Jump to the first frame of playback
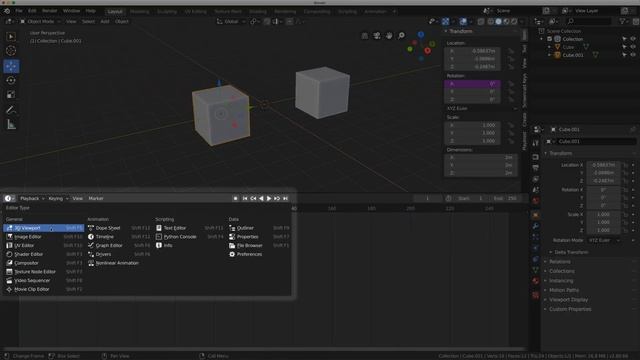The image size is (640, 360). click(245, 198)
